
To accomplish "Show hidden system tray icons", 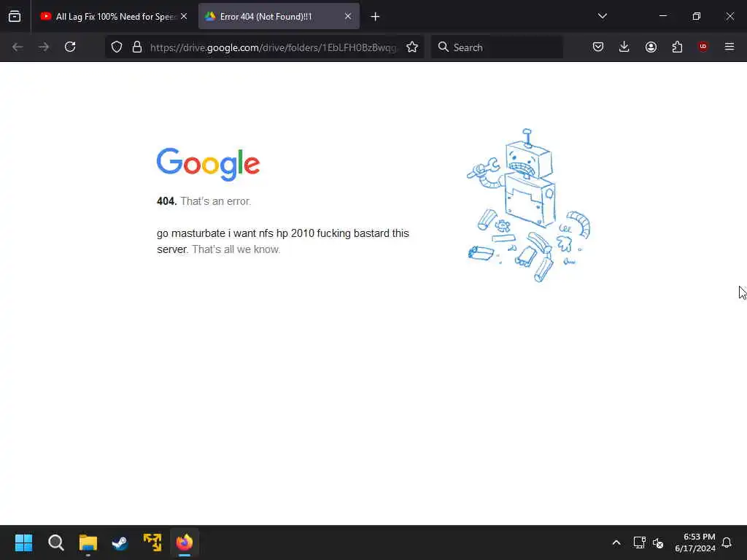I will pos(616,542).
